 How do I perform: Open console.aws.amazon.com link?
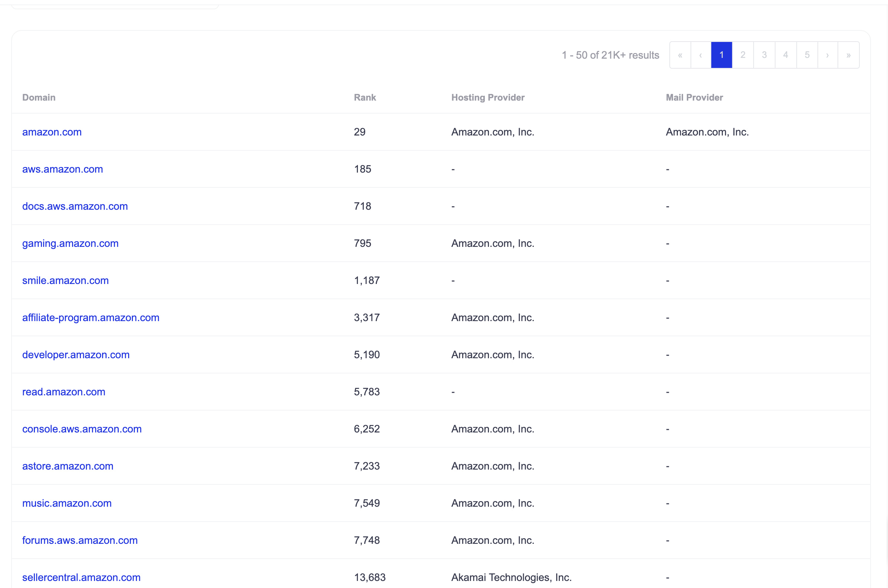(x=82, y=429)
